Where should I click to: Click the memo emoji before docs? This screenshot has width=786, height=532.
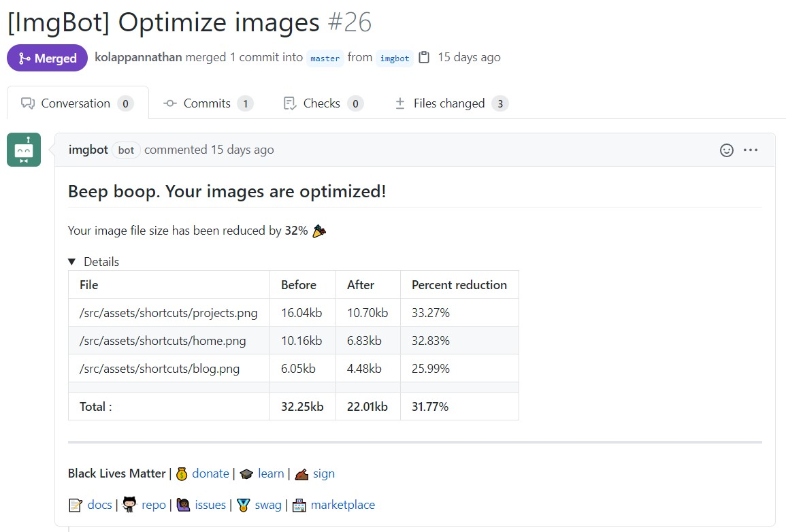[x=75, y=505]
